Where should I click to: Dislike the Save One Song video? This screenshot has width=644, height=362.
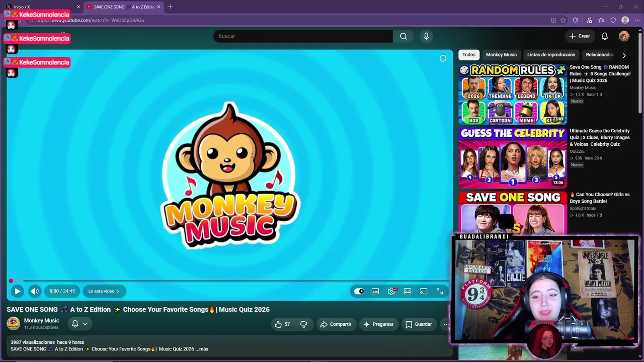[303, 324]
